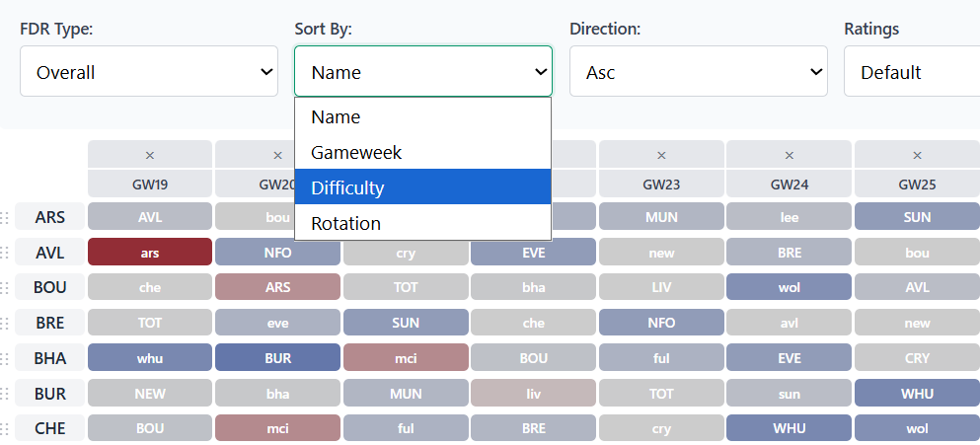Choose the Name option in the list

pyautogui.click(x=422, y=116)
